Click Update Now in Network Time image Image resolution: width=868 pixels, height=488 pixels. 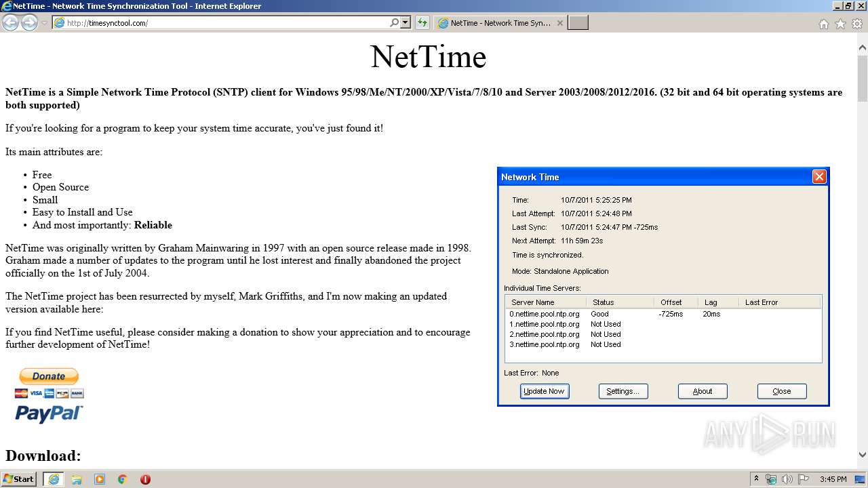544,391
